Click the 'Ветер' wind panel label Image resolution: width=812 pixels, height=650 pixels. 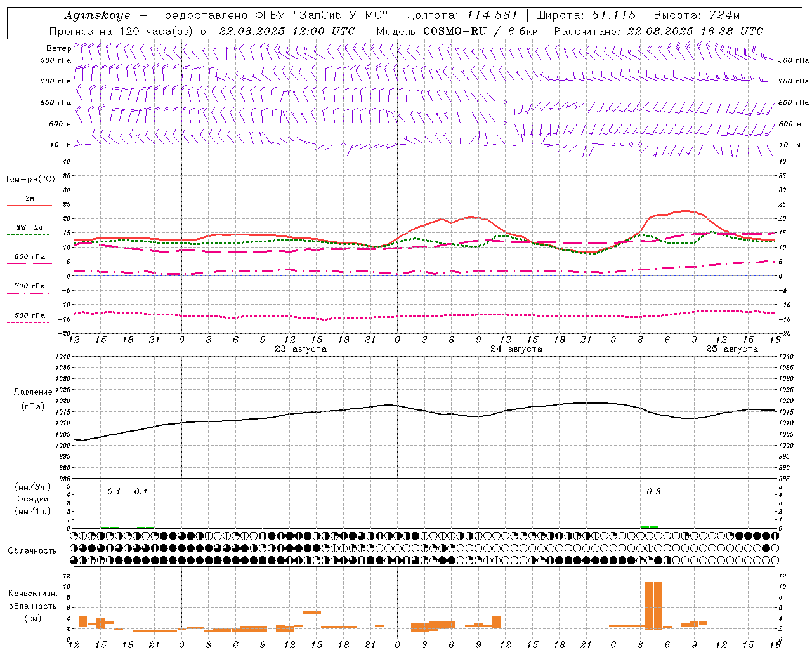[x=59, y=48]
